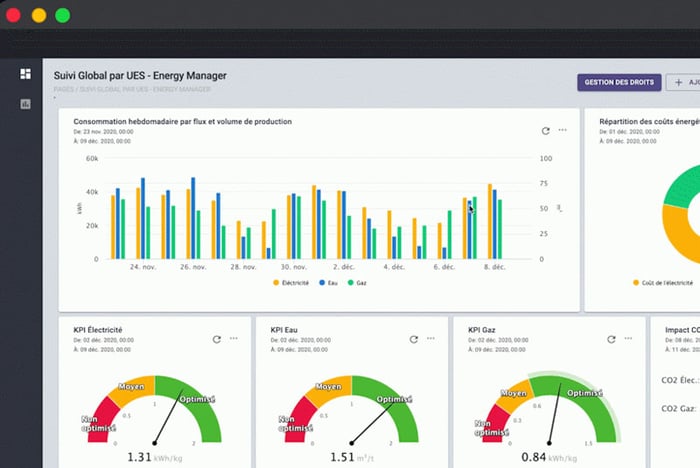Click the 24. nov. axis label

pos(143,267)
